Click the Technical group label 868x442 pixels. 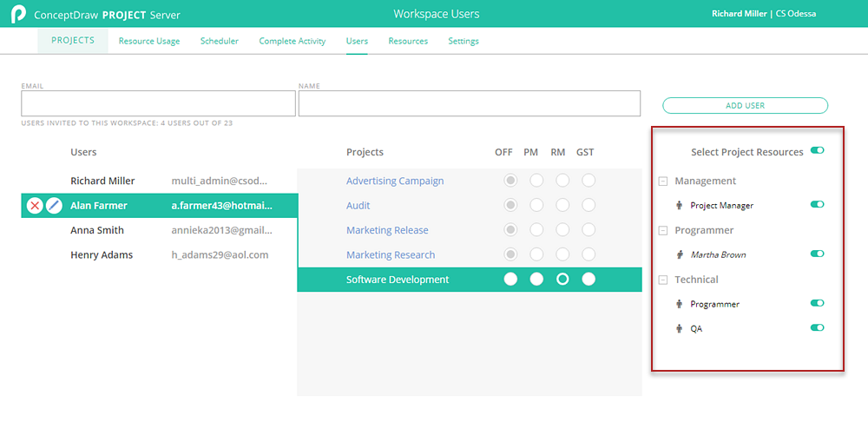(x=696, y=279)
